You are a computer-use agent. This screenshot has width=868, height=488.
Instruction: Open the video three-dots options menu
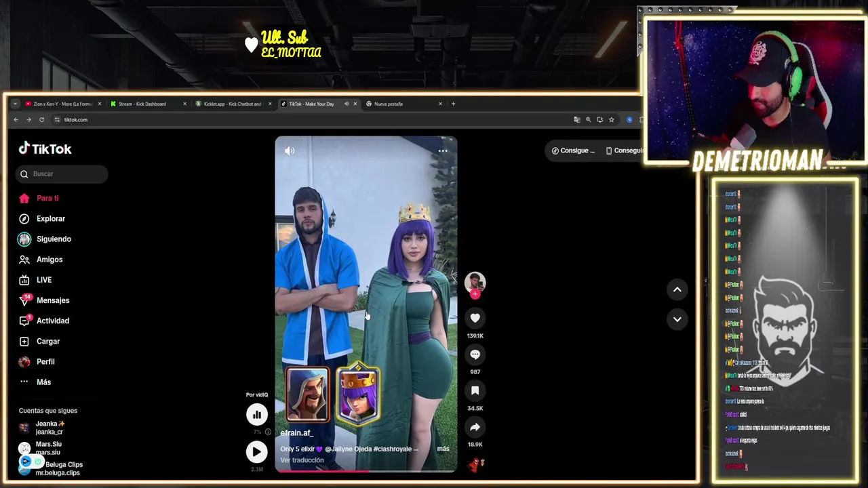click(x=443, y=150)
